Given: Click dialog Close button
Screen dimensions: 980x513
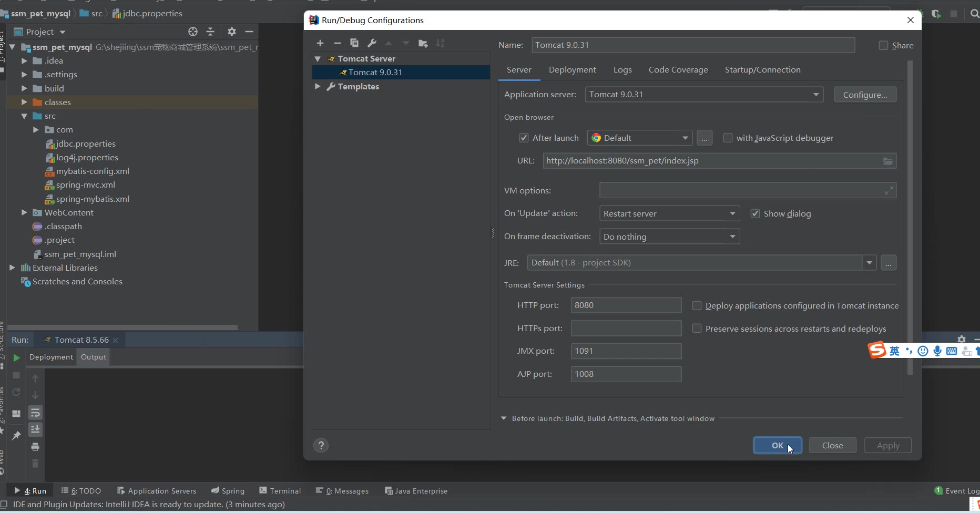Looking at the screenshot, I should pos(832,446).
